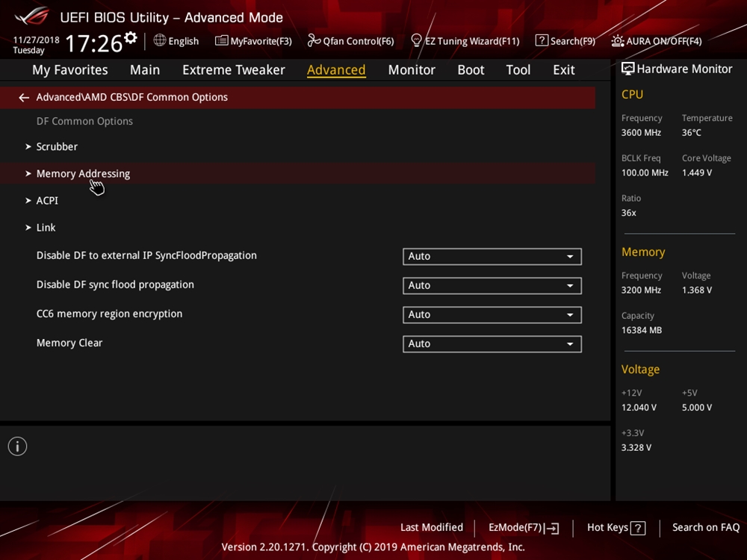Click Capacity value 16384 MB
Screen dimensions: 747x560
641,330
